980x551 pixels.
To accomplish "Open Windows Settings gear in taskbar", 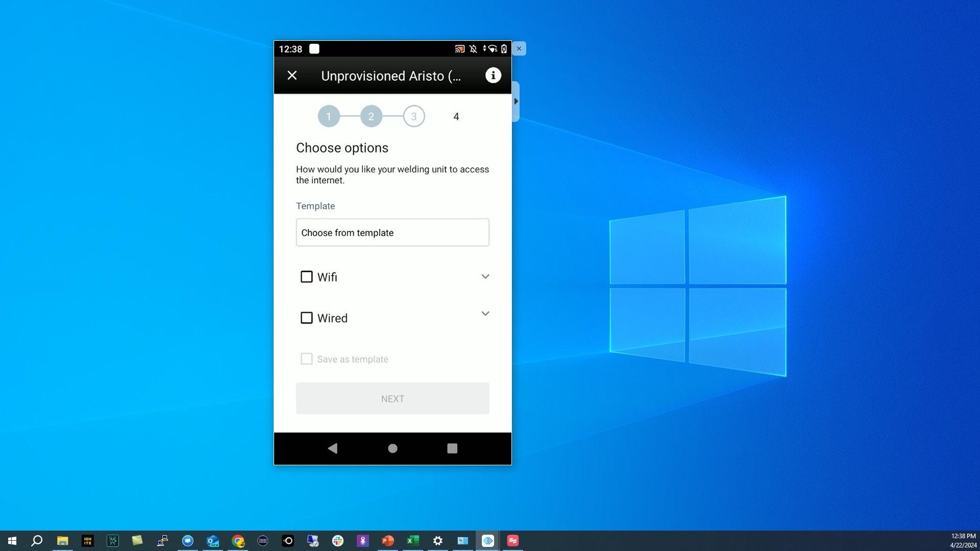I will click(438, 541).
